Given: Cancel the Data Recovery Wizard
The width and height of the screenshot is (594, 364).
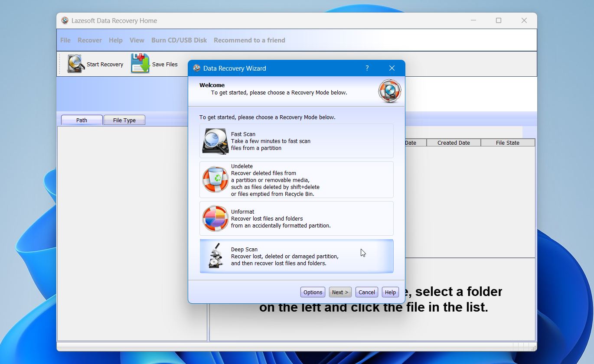Looking at the screenshot, I should click(x=366, y=292).
